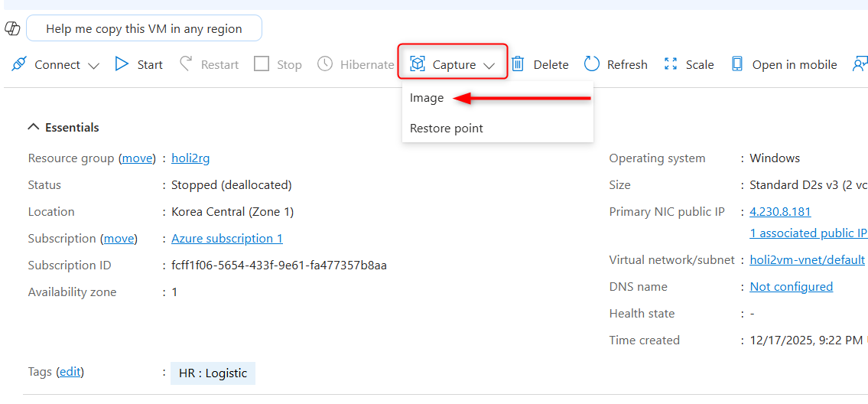This screenshot has height=404, width=868.
Task: Expand the Connect dropdown chevron
Action: [x=94, y=65]
